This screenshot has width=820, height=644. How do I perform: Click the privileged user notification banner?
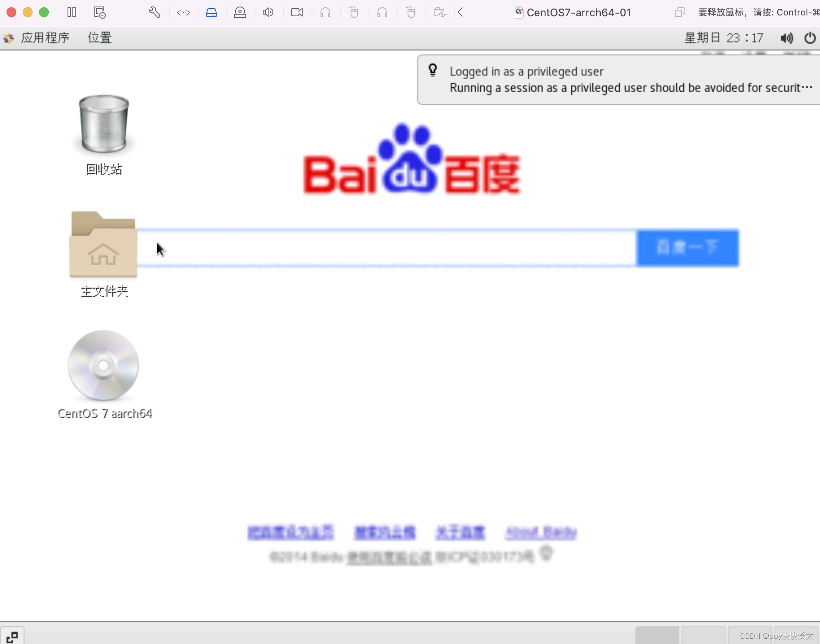(619, 80)
